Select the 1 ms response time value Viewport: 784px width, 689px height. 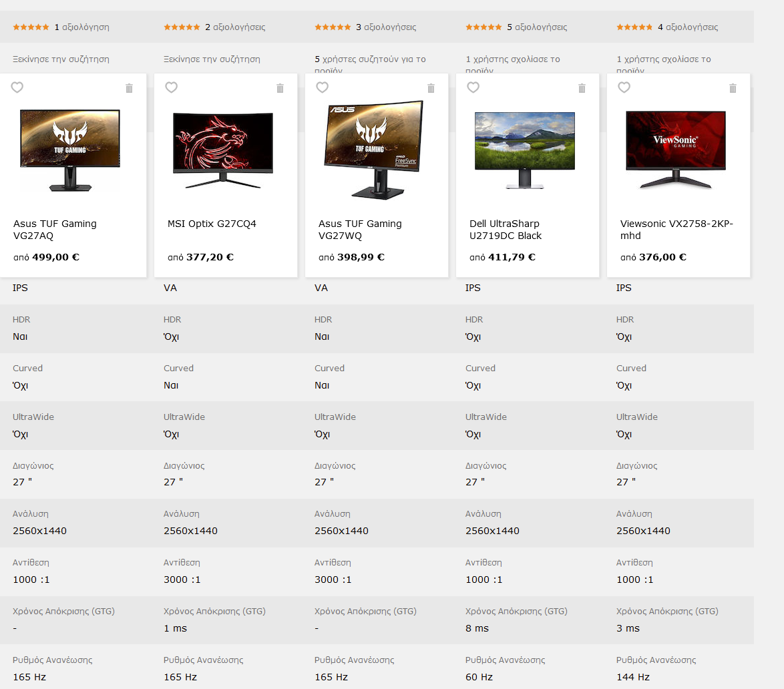click(175, 628)
